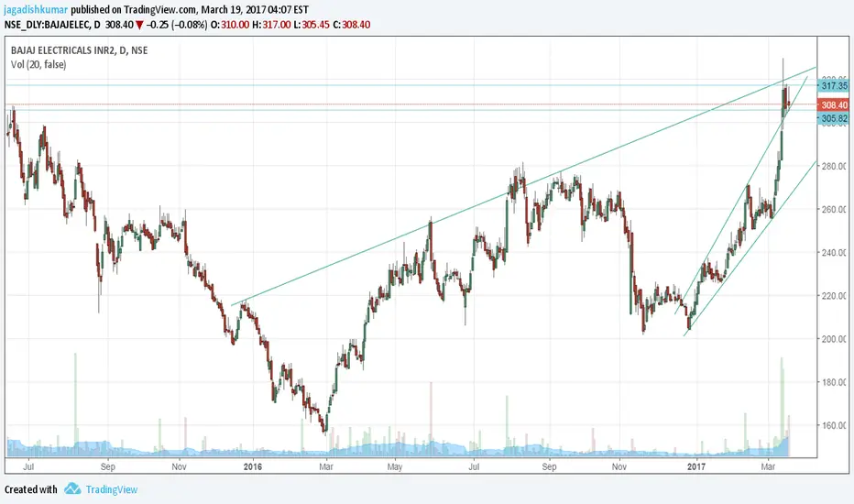Click the 317.35 price label
Image resolution: width=854 pixels, height=504 pixels.
coord(833,85)
